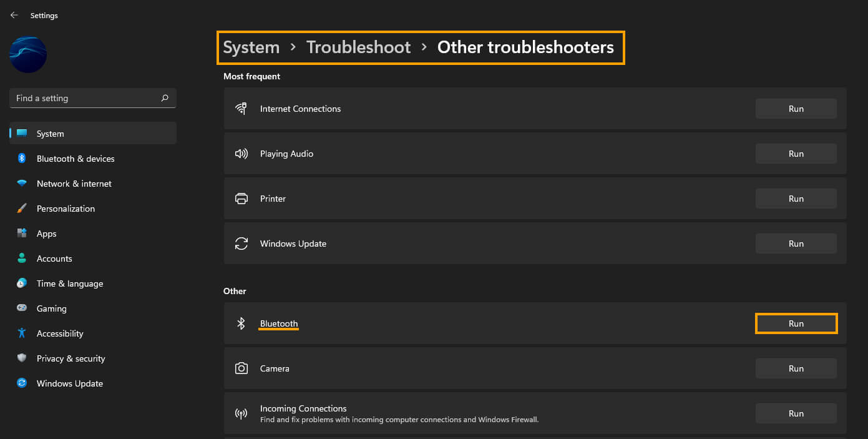The height and width of the screenshot is (439, 868).
Task: Click the Internet Connections label
Action: coord(300,109)
